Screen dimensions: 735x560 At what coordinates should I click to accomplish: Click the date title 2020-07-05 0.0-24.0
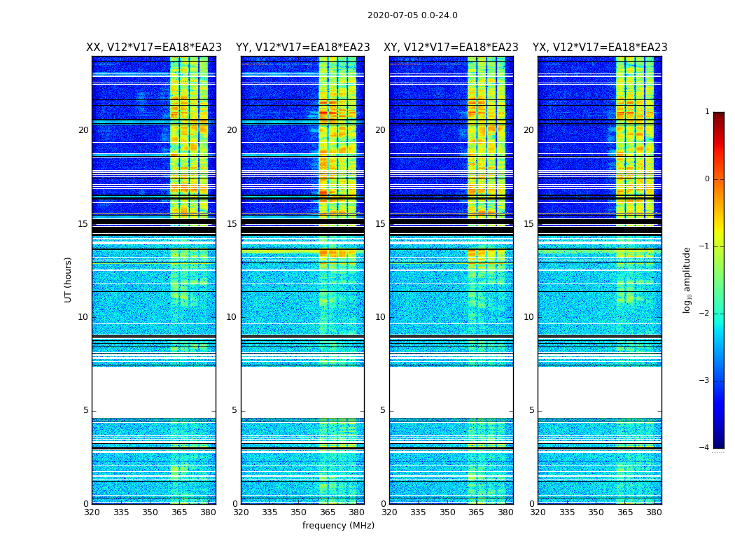(x=412, y=15)
